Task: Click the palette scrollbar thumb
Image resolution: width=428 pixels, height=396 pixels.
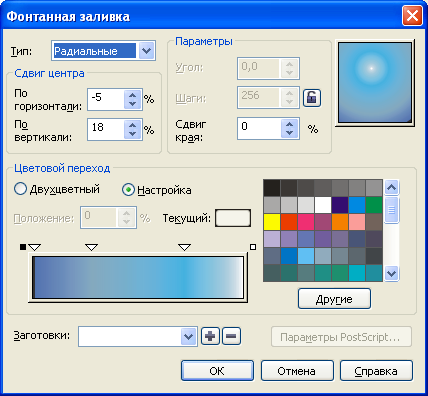Action: pos(391,210)
